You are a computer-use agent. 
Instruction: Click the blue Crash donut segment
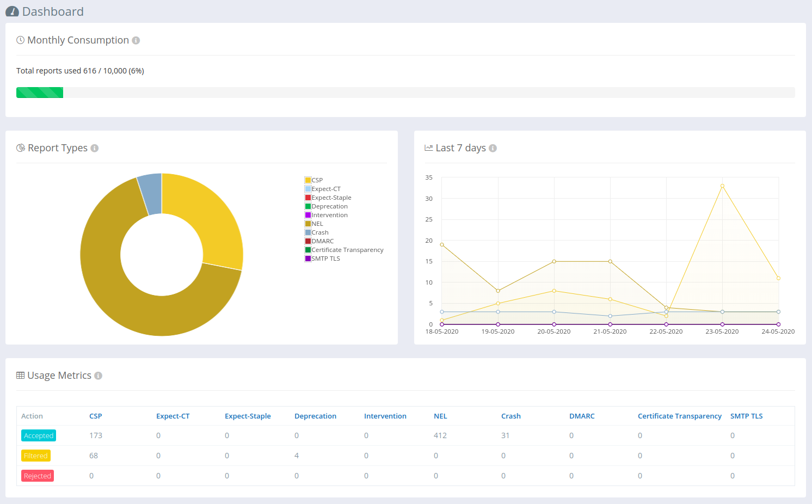coord(151,194)
